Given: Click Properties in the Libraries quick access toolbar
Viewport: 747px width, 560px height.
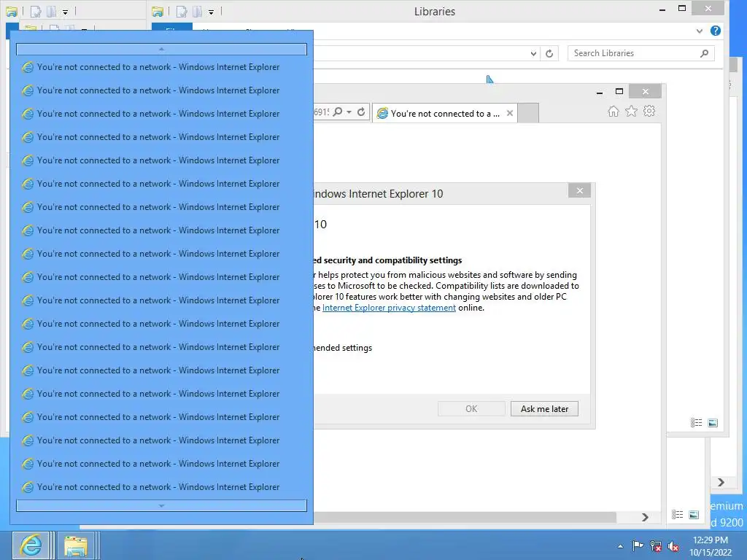Looking at the screenshot, I should pyautogui.click(x=182, y=11).
